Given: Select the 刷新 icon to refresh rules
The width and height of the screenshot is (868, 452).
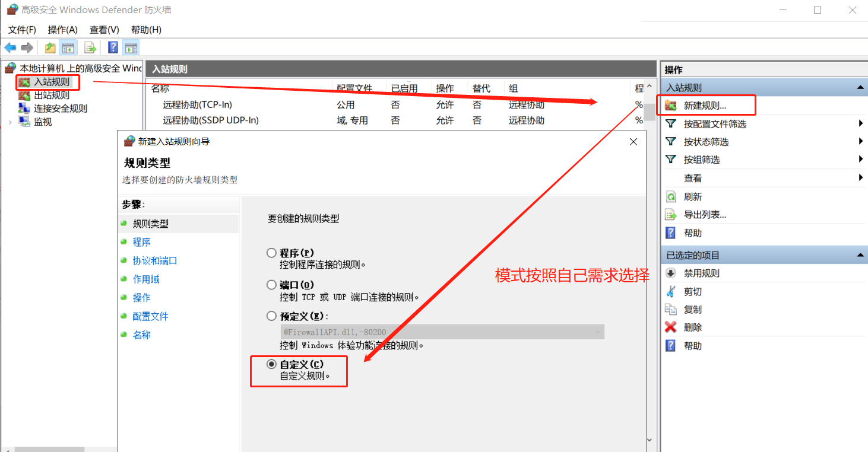Looking at the screenshot, I should [x=671, y=196].
